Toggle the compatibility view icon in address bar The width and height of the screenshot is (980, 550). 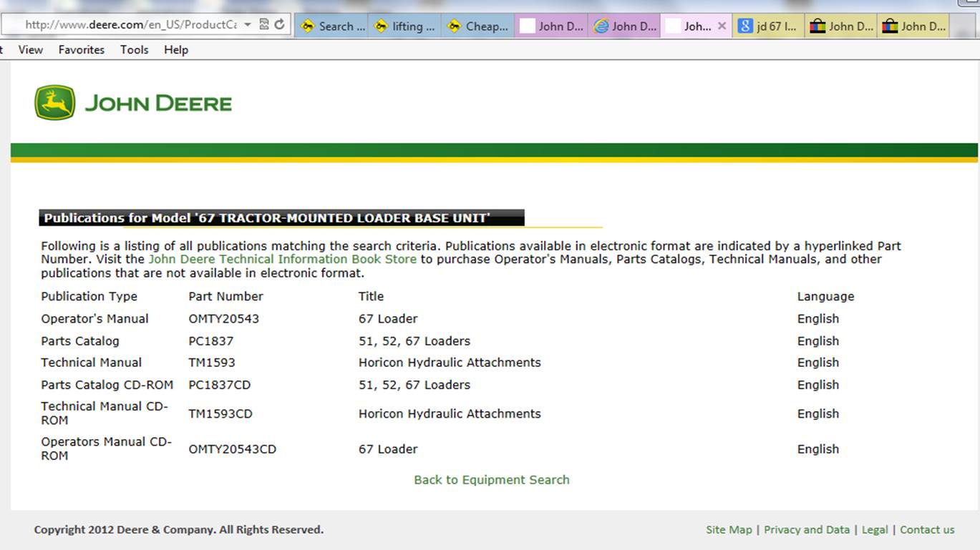(x=263, y=24)
